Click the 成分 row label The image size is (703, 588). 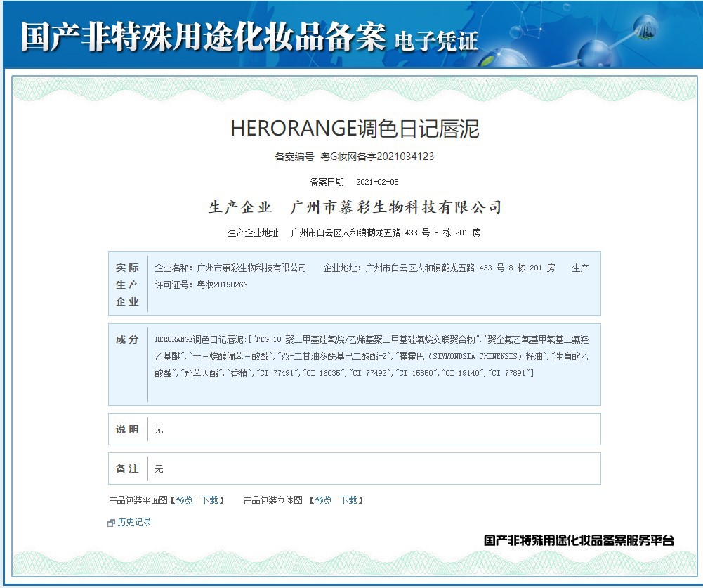coord(127,339)
